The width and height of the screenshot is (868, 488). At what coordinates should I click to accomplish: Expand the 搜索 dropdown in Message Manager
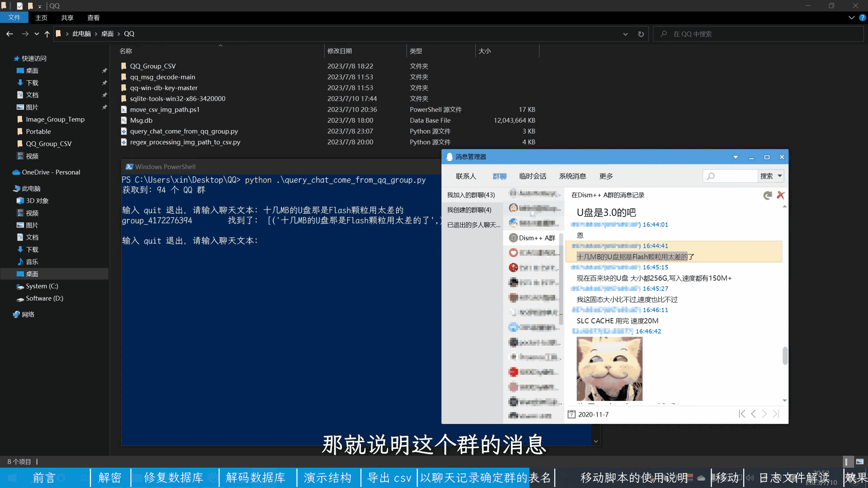coord(778,176)
